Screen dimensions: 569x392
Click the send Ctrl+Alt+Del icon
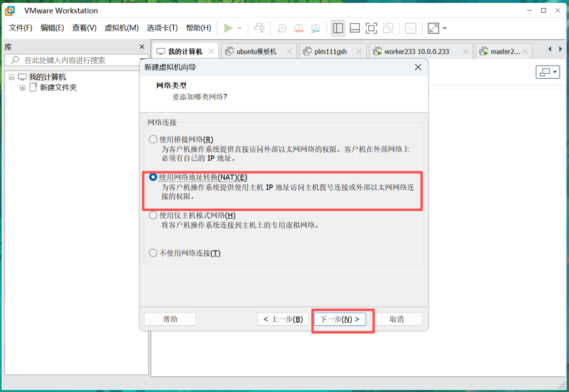(259, 28)
